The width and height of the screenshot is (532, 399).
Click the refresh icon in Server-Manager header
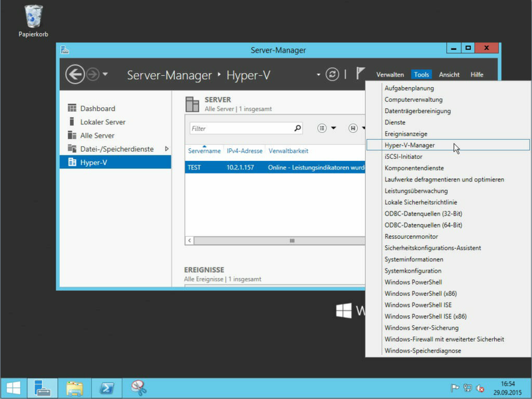tap(332, 74)
